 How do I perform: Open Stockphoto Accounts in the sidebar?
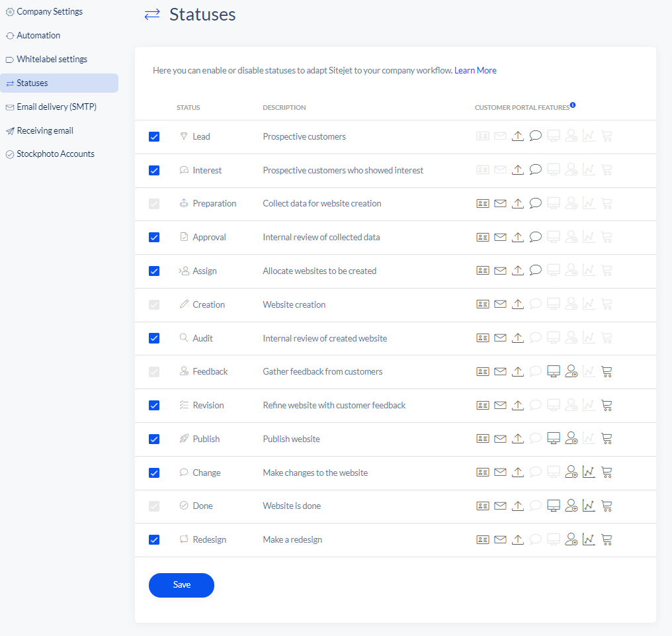(x=56, y=154)
